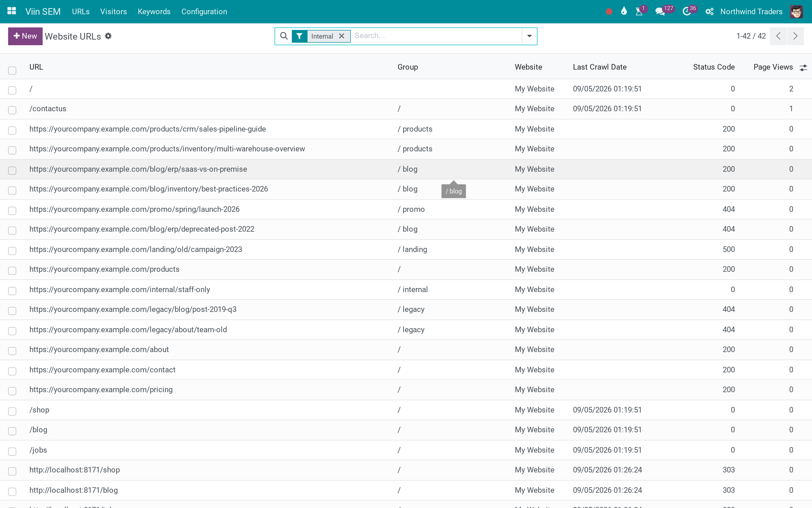The height and width of the screenshot is (508, 812).
Task: Expand the search options dropdown arrow
Action: [x=529, y=36]
